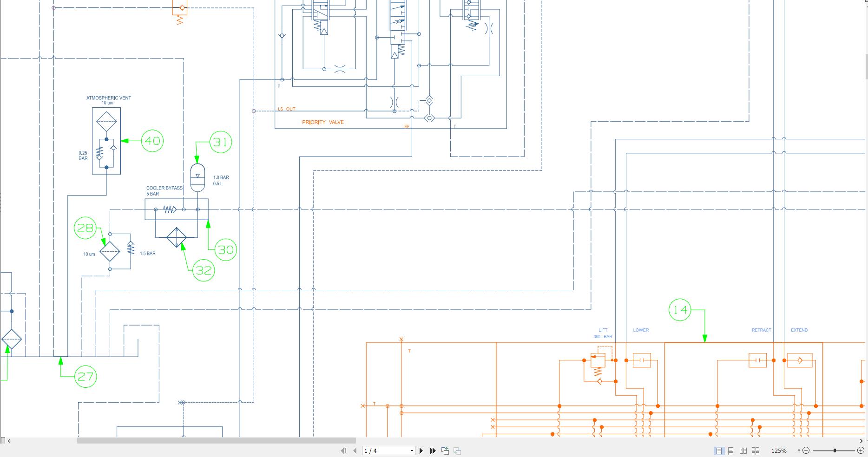Viewport: 868px width, 457px height.
Task: Click the LOWER label
Action: point(641,330)
